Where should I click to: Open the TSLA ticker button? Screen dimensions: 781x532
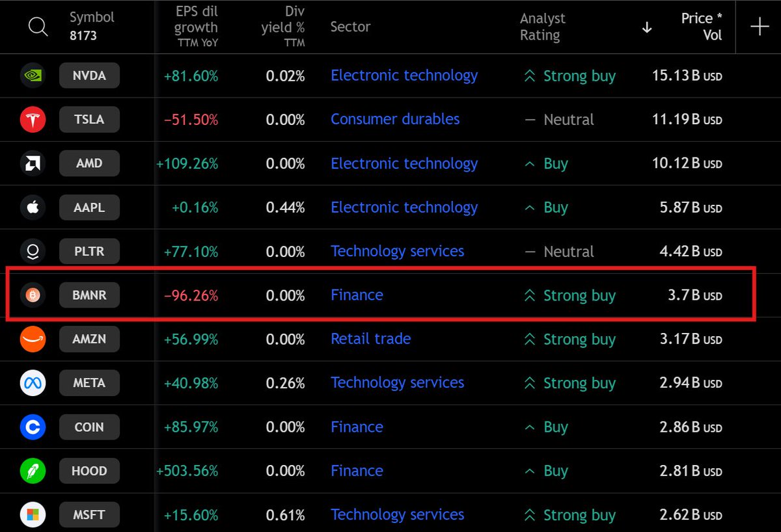click(x=89, y=120)
